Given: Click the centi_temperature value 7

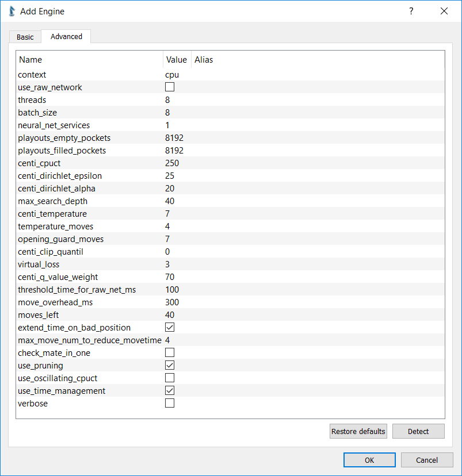Looking at the screenshot, I should click(167, 214).
